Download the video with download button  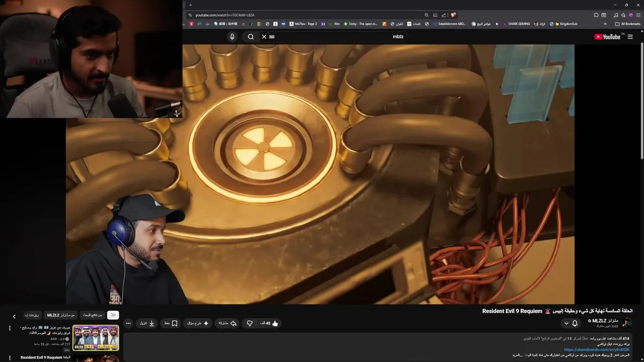146,323
